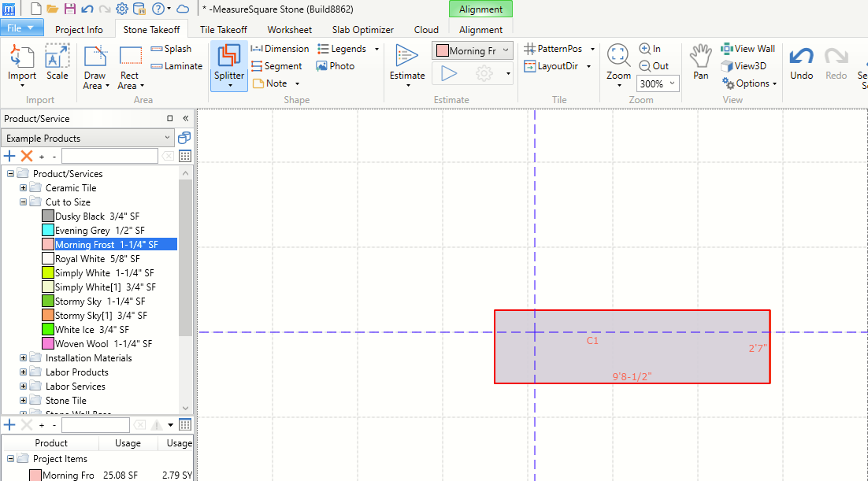Open PatternPos tile tool
868x481 pixels.
pos(553,49)
